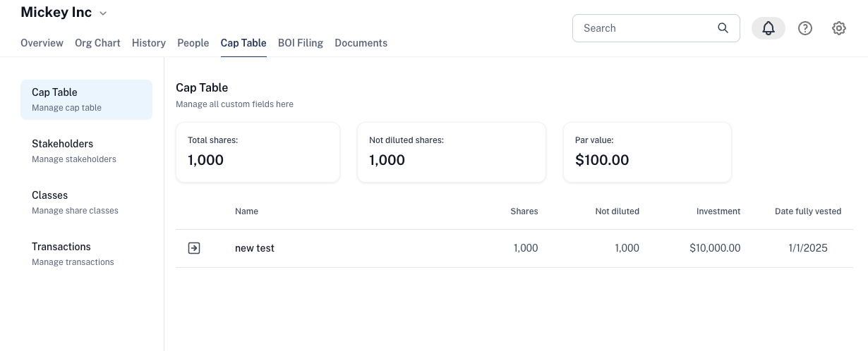Screen dimensions: 868x351
Task: Switch to the Overview tab
Action: (42, 43)
